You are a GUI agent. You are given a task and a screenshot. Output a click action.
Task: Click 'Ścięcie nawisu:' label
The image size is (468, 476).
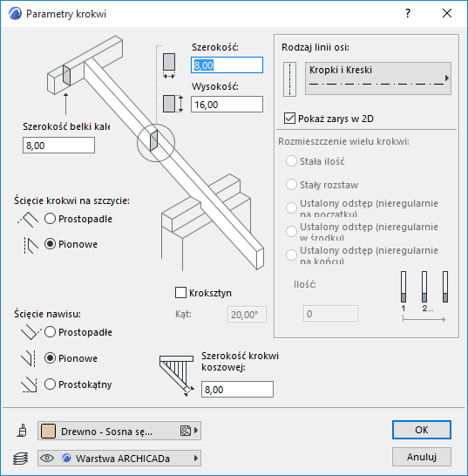point(47,314)
